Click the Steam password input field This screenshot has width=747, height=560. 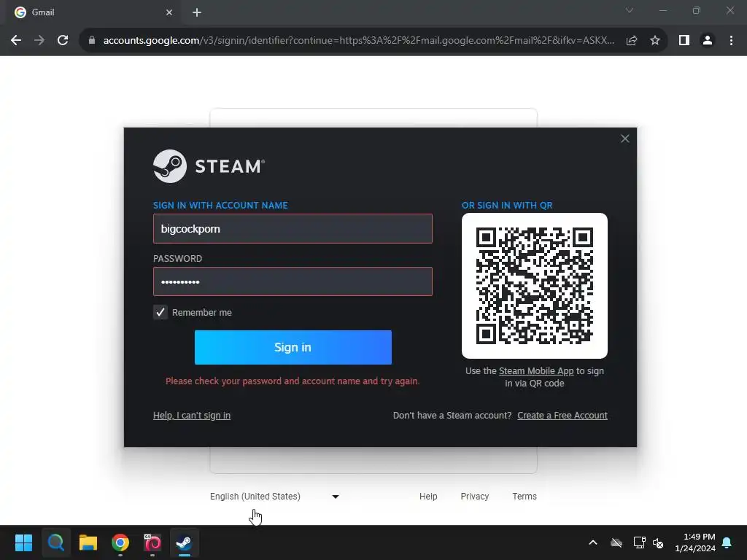pos(293,281)
